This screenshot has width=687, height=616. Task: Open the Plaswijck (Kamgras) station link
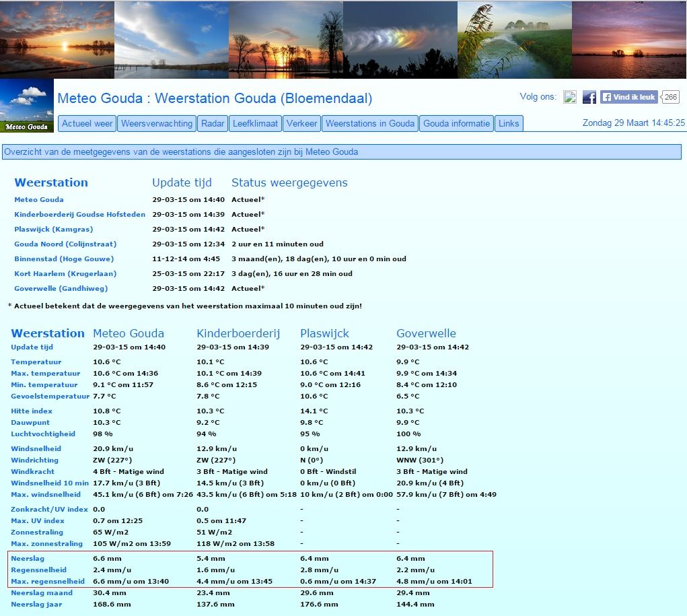53,230
